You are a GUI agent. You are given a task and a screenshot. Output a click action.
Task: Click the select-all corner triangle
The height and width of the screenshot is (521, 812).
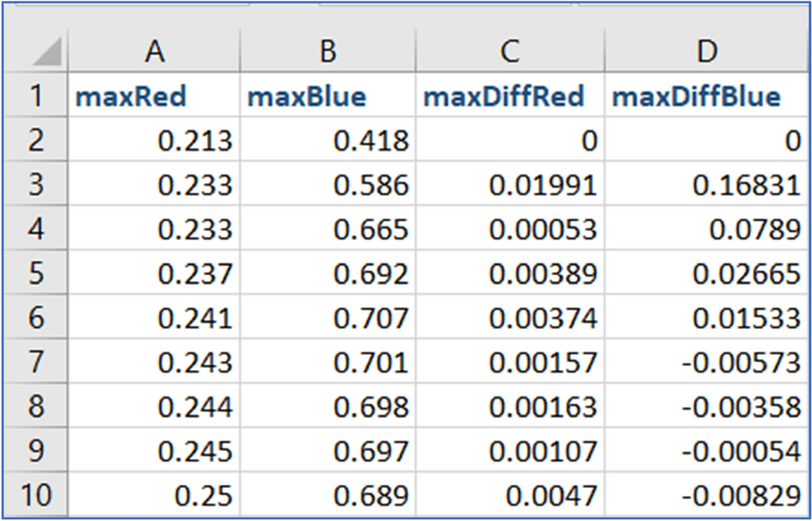click(40, 54)
